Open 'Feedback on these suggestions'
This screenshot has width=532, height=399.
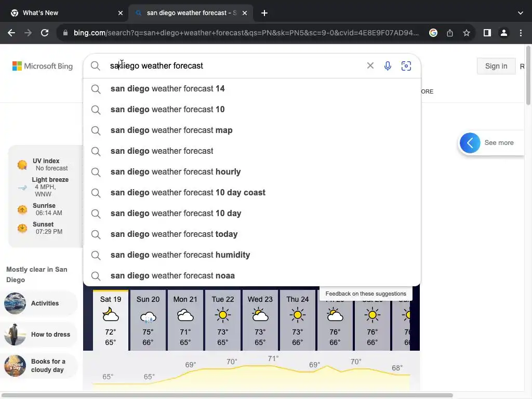click(x=366, y=294)
